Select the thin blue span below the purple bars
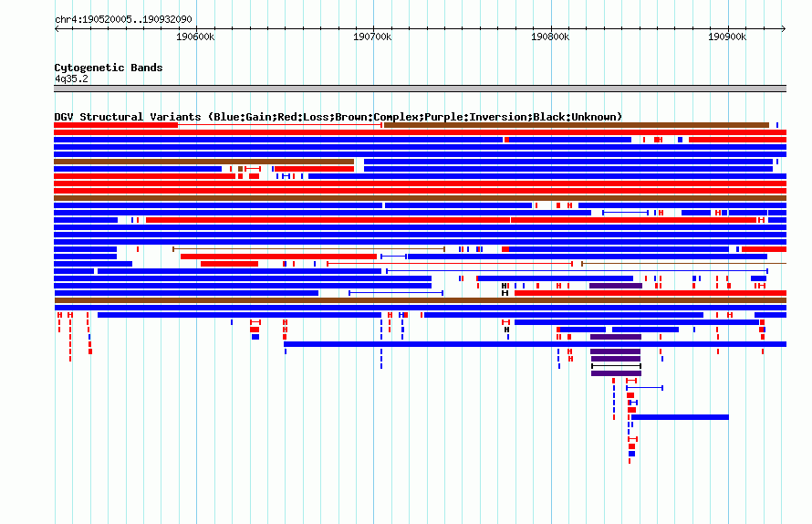This screenshot has height=524, width=812. 644,388
